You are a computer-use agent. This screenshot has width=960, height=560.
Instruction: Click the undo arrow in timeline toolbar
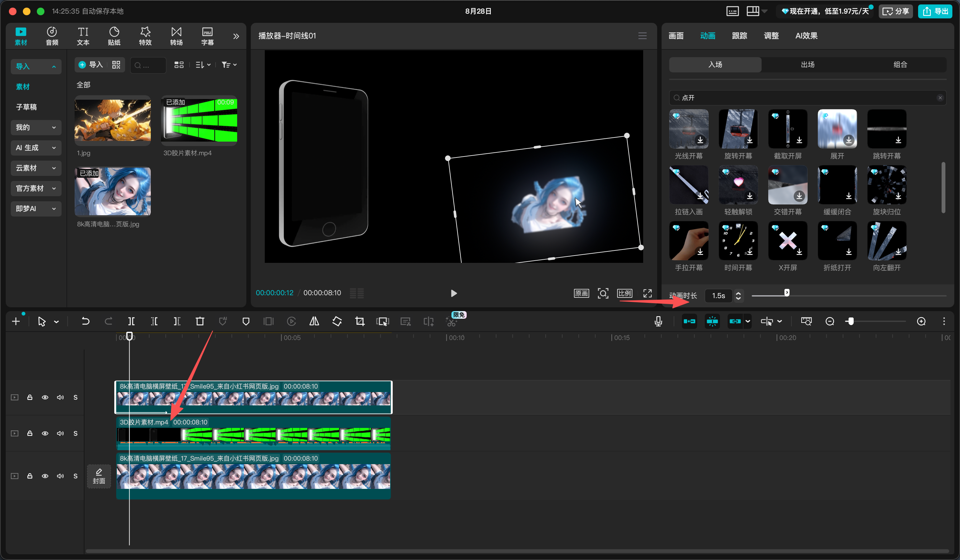pos(85,322)
